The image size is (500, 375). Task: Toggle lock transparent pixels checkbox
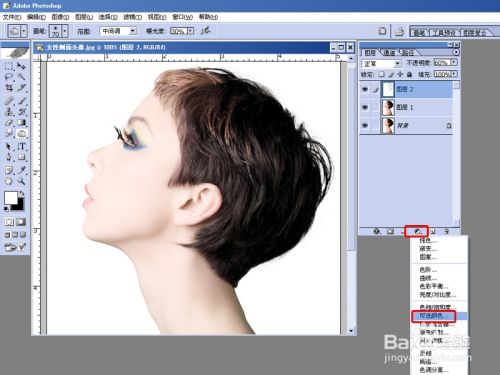[x=382, y=74]
